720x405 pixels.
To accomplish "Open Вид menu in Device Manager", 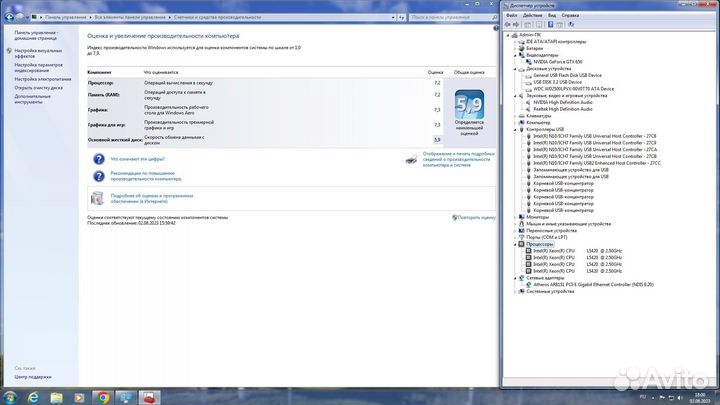I will (551, 15).
